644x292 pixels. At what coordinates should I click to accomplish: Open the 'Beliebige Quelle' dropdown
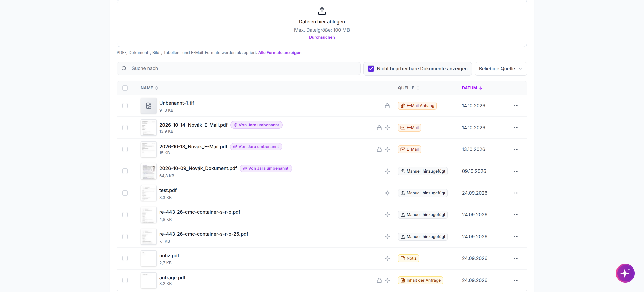[x=501, y=69]
